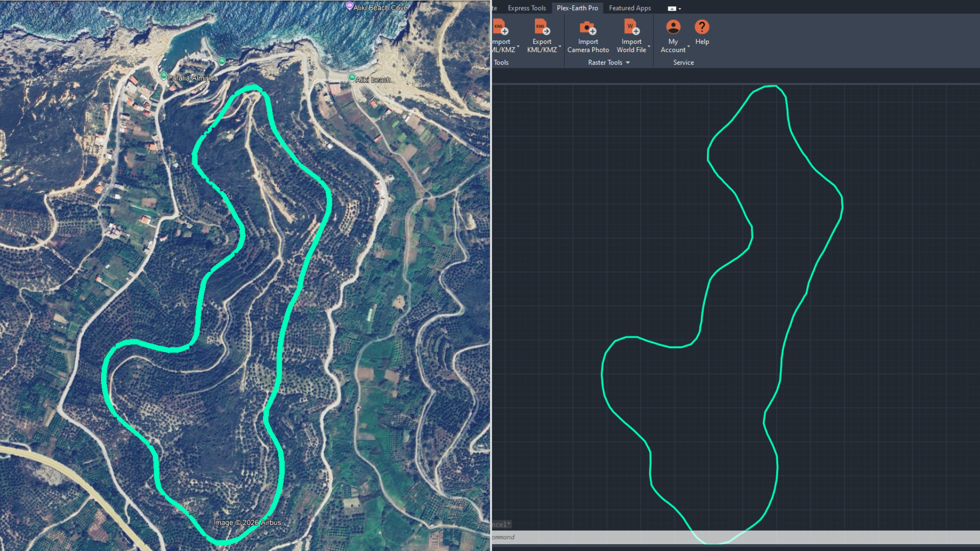Open the My Account dropdown arrow

689,47
